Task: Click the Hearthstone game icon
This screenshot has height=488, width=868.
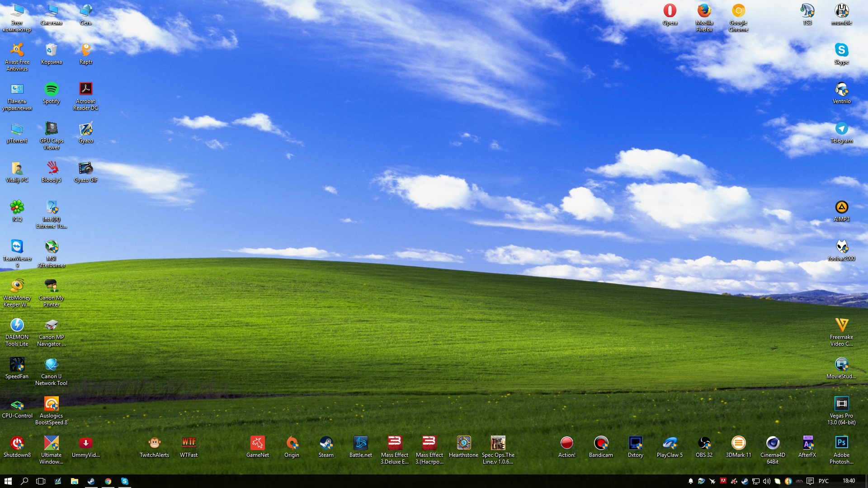Action: tap(463, 443)
